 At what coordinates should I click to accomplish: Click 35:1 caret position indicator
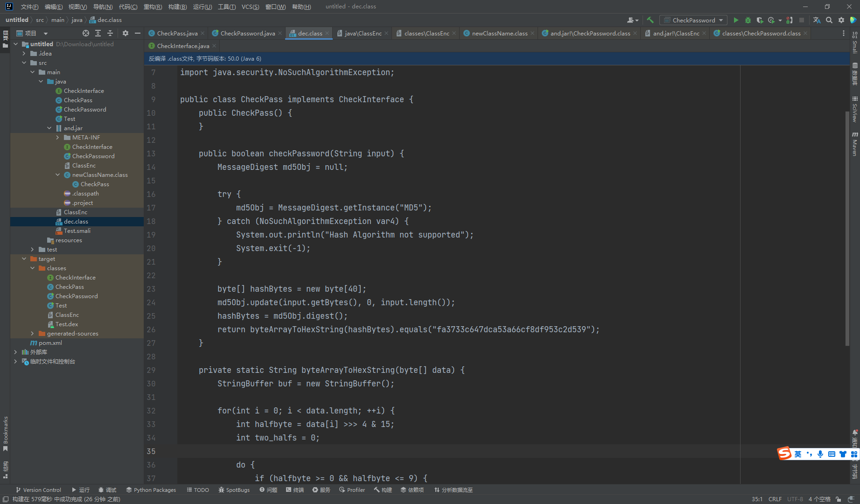(757, 499)
